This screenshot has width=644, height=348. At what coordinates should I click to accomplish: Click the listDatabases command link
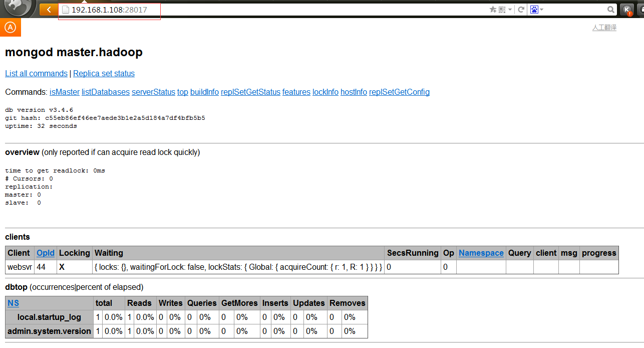click(105, 92)
